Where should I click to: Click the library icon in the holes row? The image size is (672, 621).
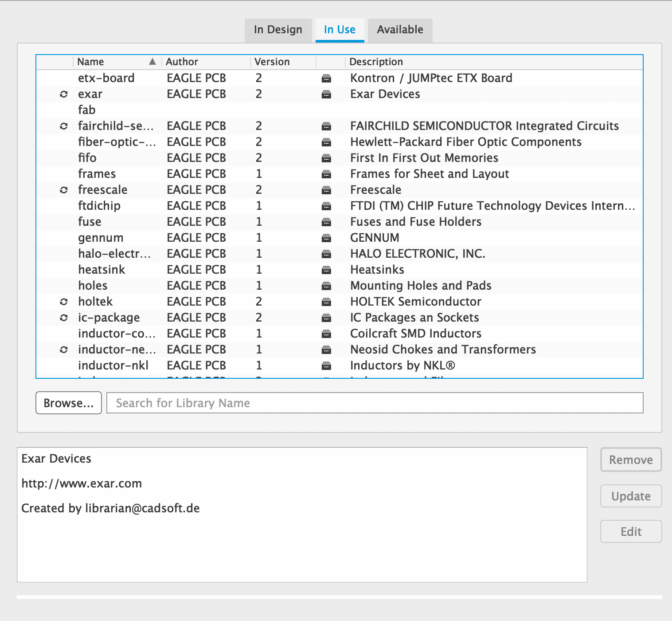[326, 286]
